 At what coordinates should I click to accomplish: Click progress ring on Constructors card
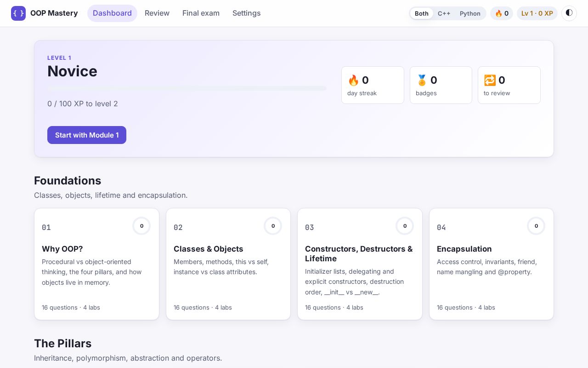[x=405, y=226]
